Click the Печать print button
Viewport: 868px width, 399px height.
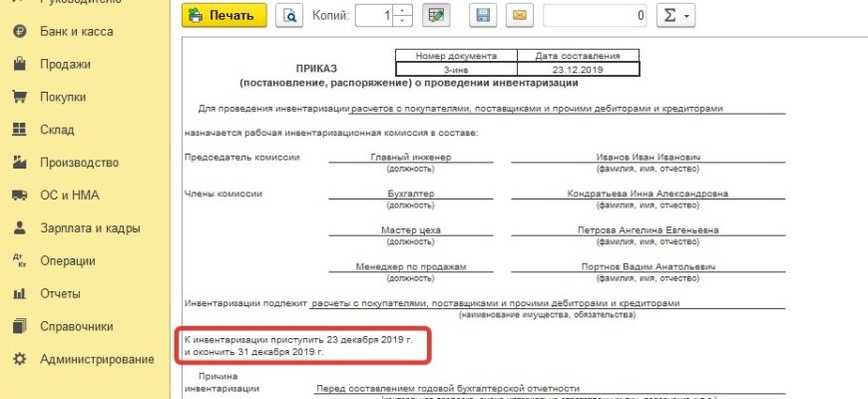pos(224,16)
